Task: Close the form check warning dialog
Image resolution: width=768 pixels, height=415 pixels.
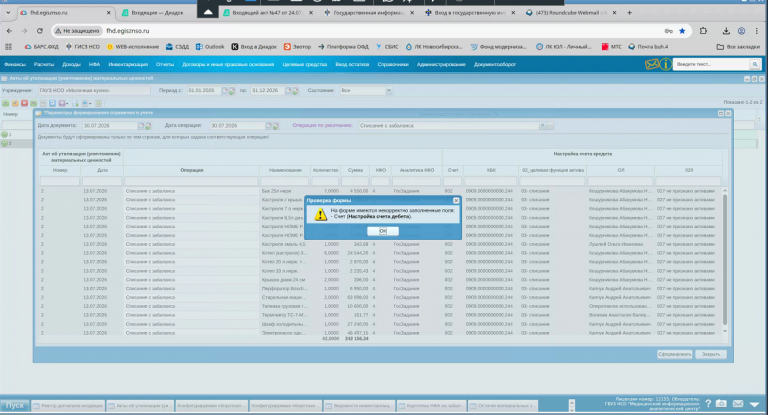Action: [x=456, y=200]
